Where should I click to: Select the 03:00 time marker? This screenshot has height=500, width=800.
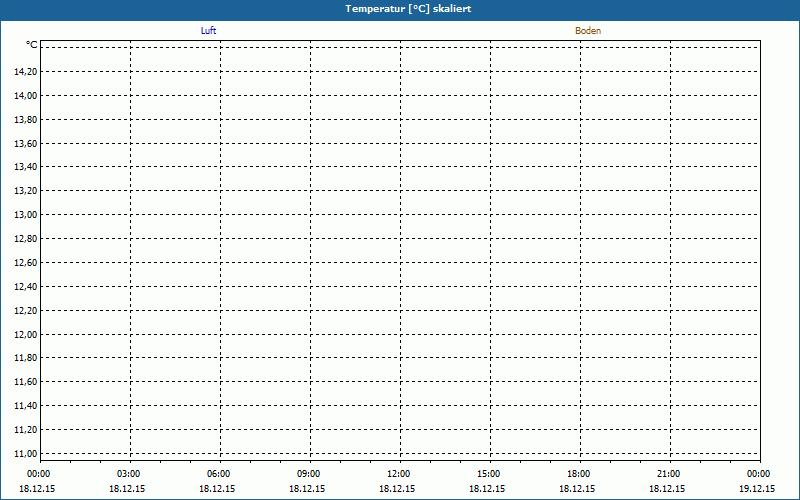(x=129, y=474)
